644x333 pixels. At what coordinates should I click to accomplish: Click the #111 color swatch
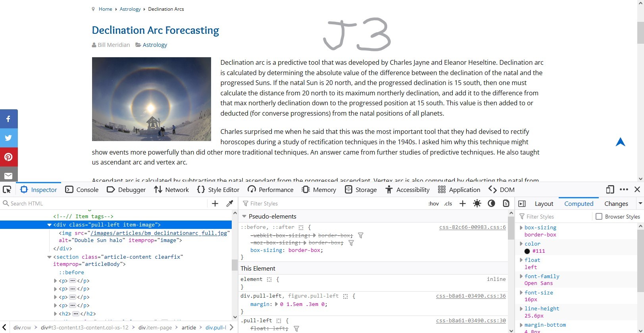(x=527, y=251)
